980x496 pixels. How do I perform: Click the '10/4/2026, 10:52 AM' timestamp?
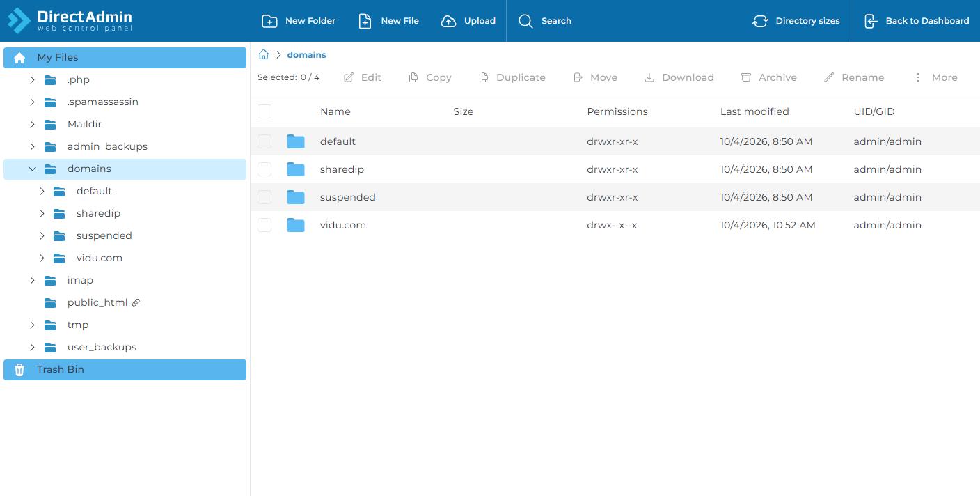click(768, 225)
